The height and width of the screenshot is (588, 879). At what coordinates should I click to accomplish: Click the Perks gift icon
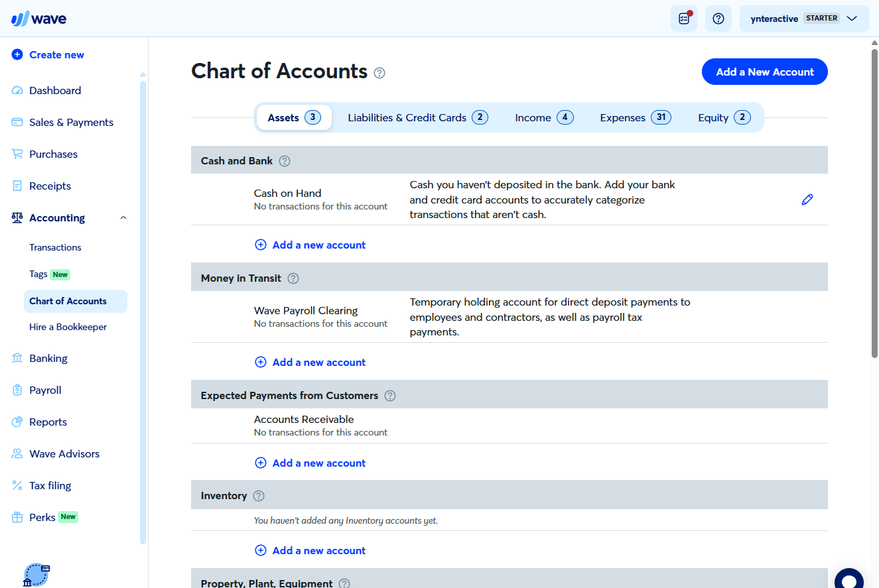click(17, 517)
